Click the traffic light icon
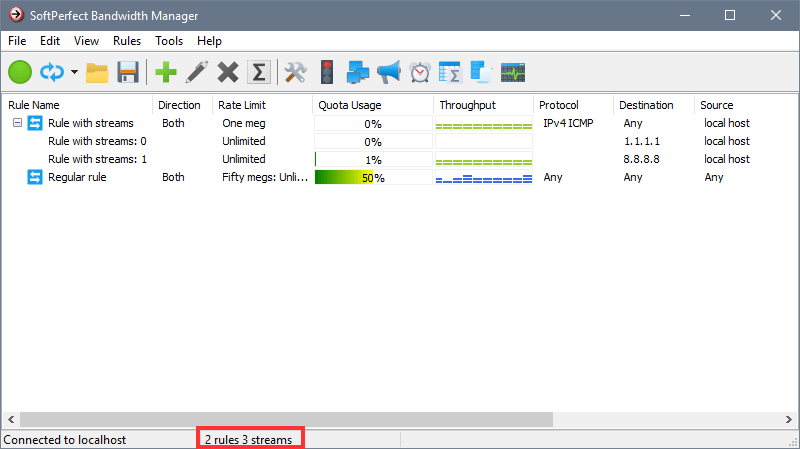 click(327, 72)
